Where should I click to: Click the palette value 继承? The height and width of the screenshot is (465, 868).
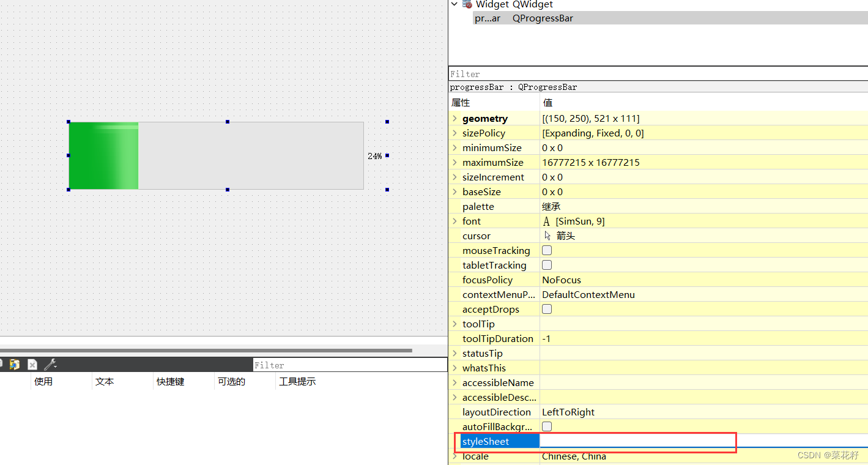551,207
